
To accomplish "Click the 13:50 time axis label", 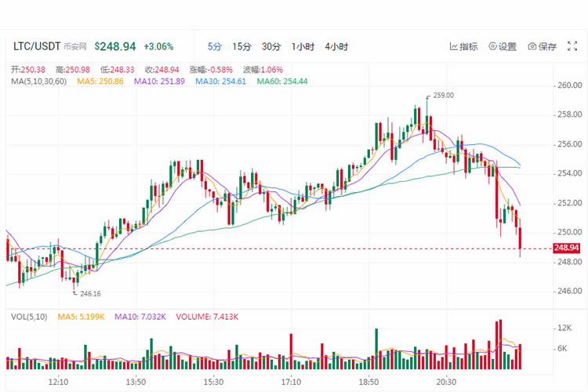I will 136,383.
